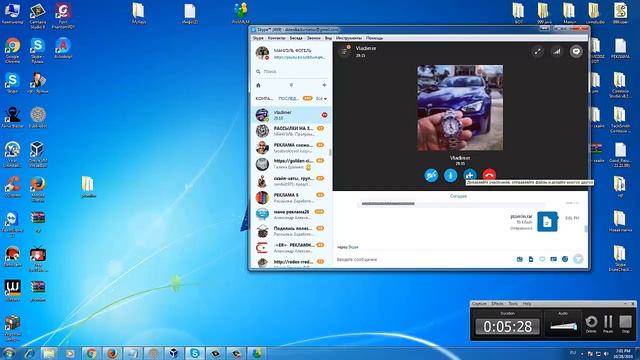Open the Инструменты menu
Viewport: 640px width, 360px height.
349,38
